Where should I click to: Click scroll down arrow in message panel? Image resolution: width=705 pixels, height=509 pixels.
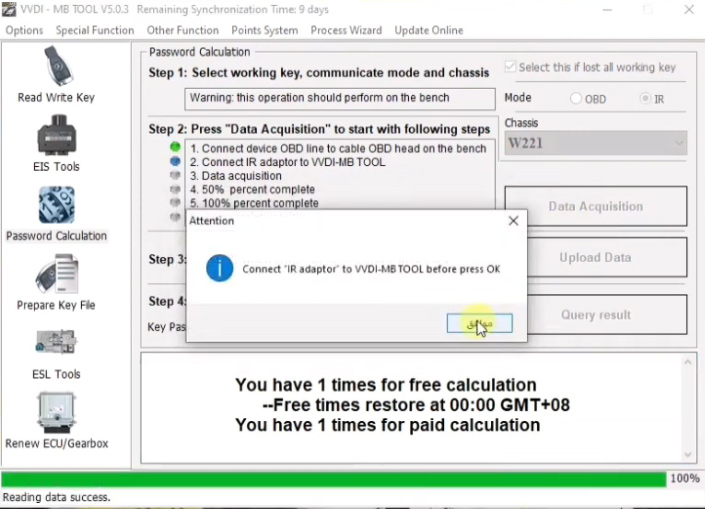click(687, 455)
